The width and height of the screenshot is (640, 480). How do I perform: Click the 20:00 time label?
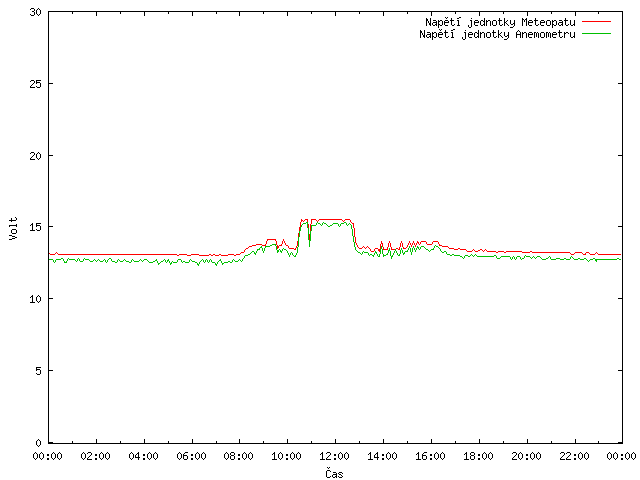pyautogui.click(x=526, y=456)
